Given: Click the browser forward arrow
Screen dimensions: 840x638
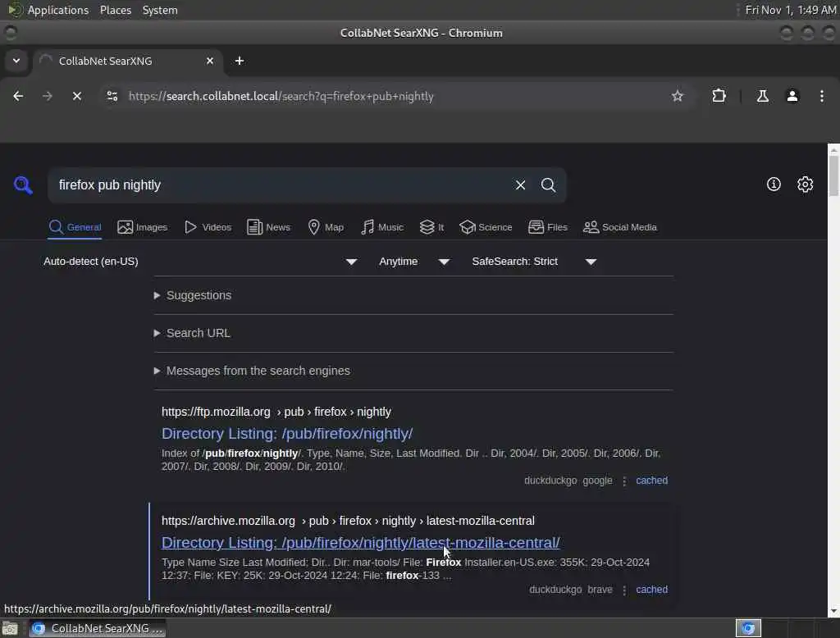Looking at the screenshot, I should pos(48,96).
